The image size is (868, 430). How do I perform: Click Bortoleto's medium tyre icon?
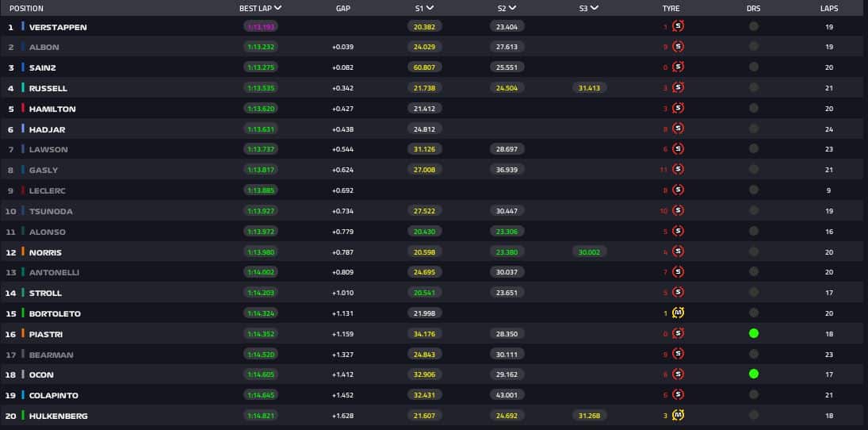click(x=678, y=313)
